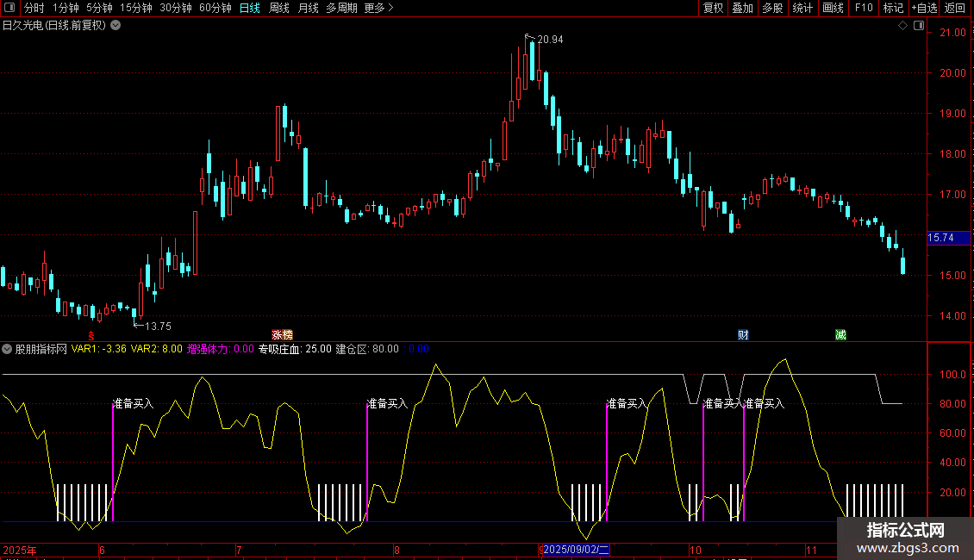Image resolution: width=974 pixels, height=560 pixels.
Task: Click the 涨榜 event marker icon
Action: 282,334
